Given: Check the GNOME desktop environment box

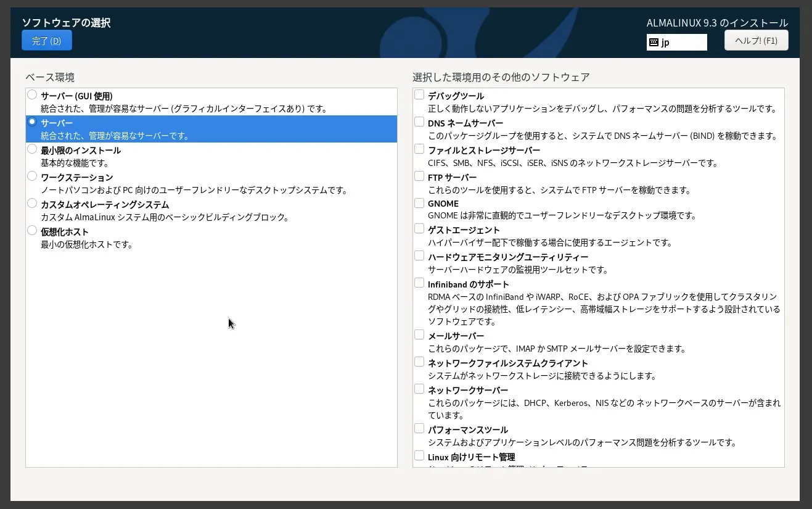Looking at the screenshot, I should click(x=419, y=202).
